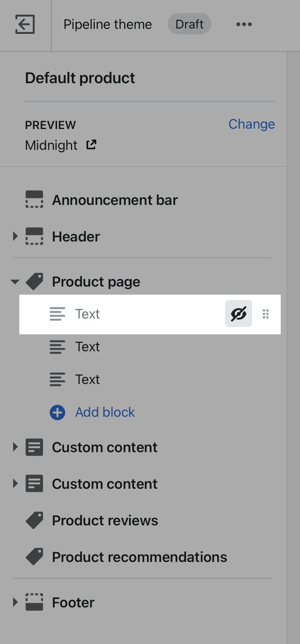
Task: Click the Add block link
Action: click(x=105, y=413)
